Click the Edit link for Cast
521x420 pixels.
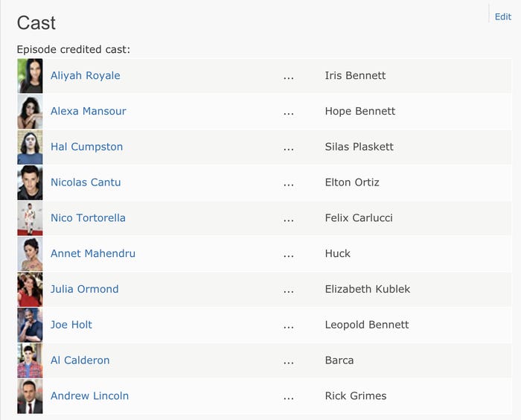point(503,16)
